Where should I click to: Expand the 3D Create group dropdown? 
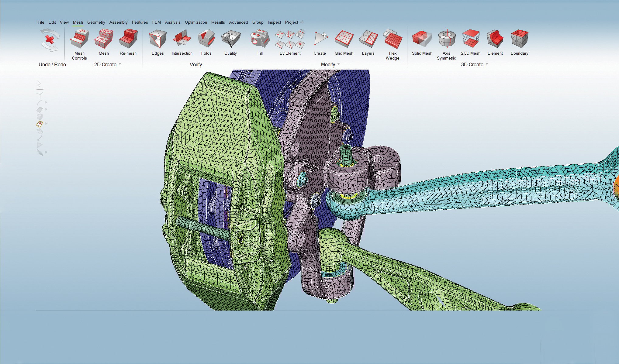[487, 64]
